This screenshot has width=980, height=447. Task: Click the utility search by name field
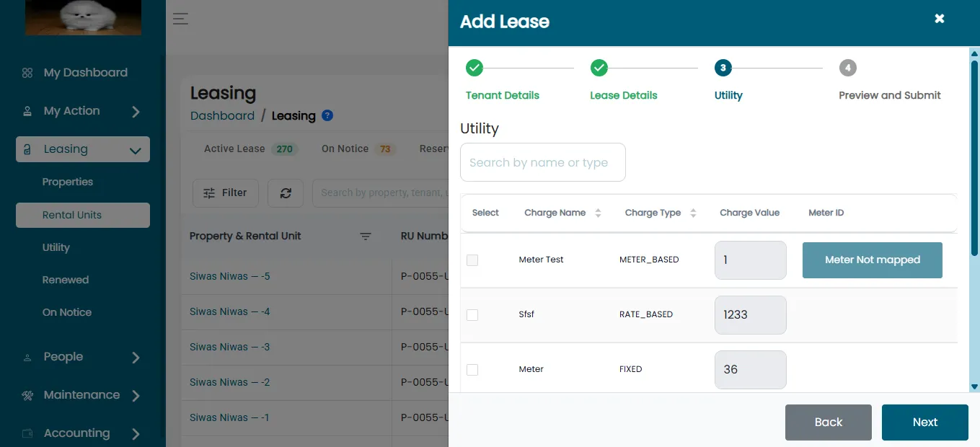(543, 162)
